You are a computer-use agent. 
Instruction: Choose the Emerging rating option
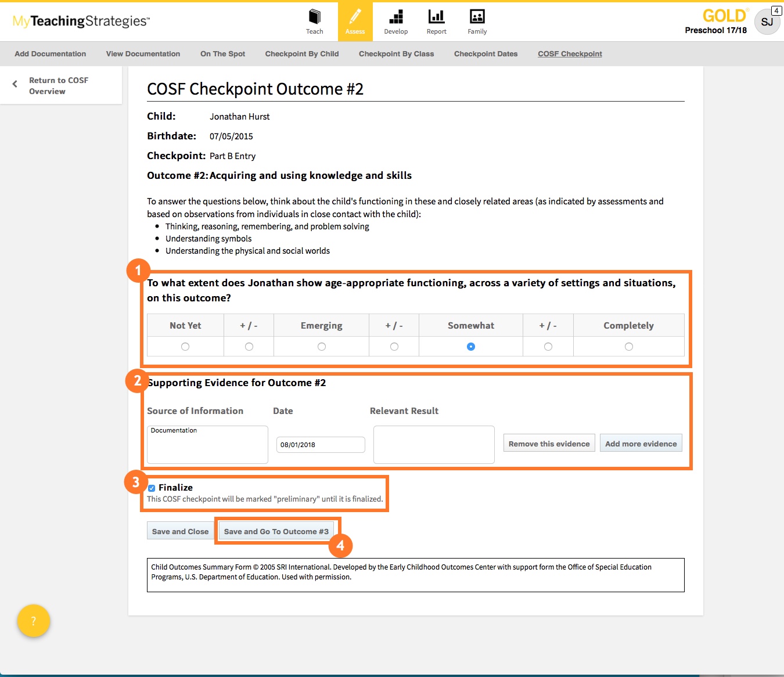(321, 347)
